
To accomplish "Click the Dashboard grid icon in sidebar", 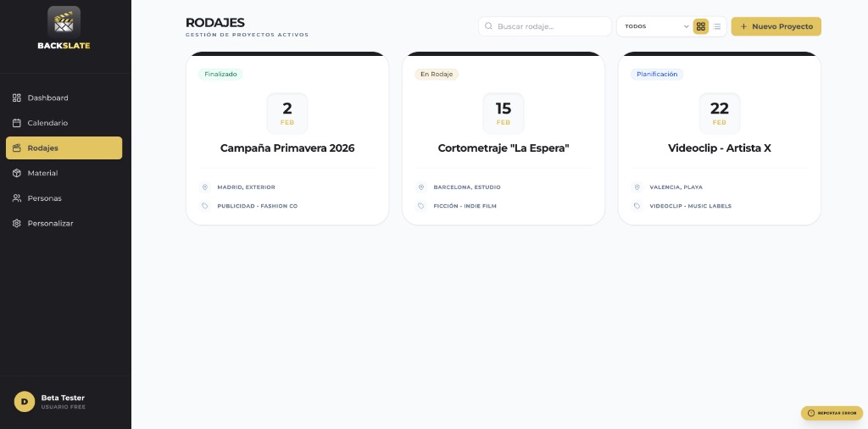I will [x=17, y=97].
